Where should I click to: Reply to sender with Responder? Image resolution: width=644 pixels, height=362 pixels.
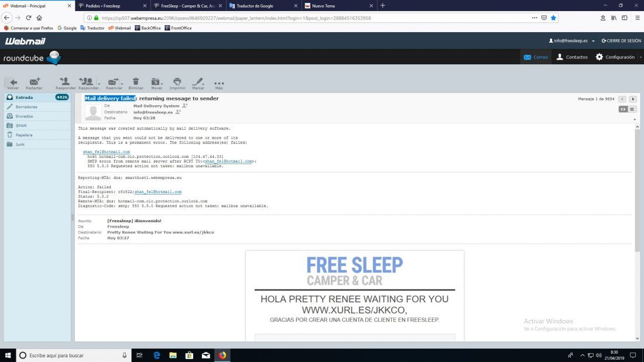pyautogui.click(x=66, y=84)
